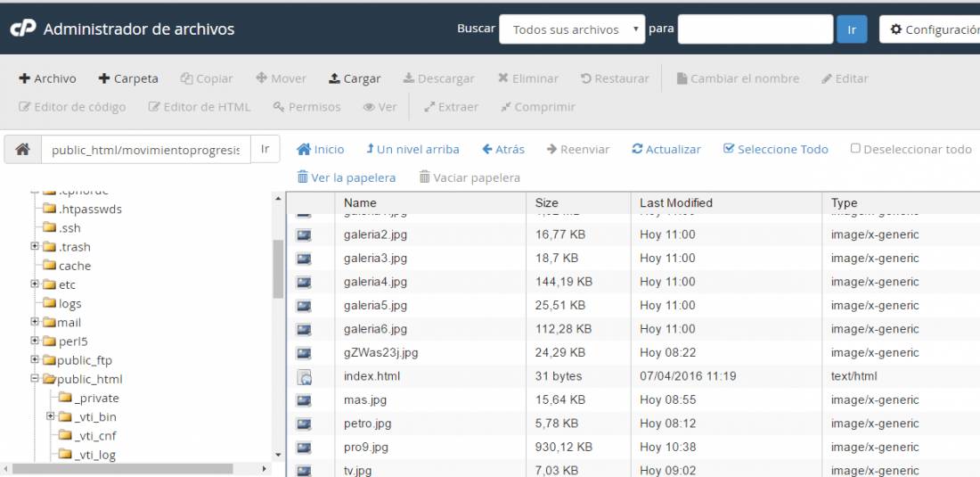The image size is (980, 477).
Task: Click Reenviar navigation link
Action: pos(578,150)
